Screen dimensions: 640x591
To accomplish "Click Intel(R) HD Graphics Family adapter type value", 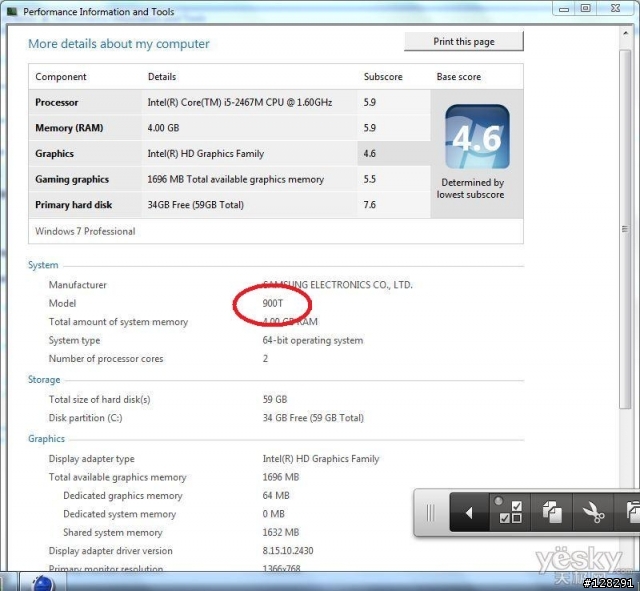I will (321, 459).
